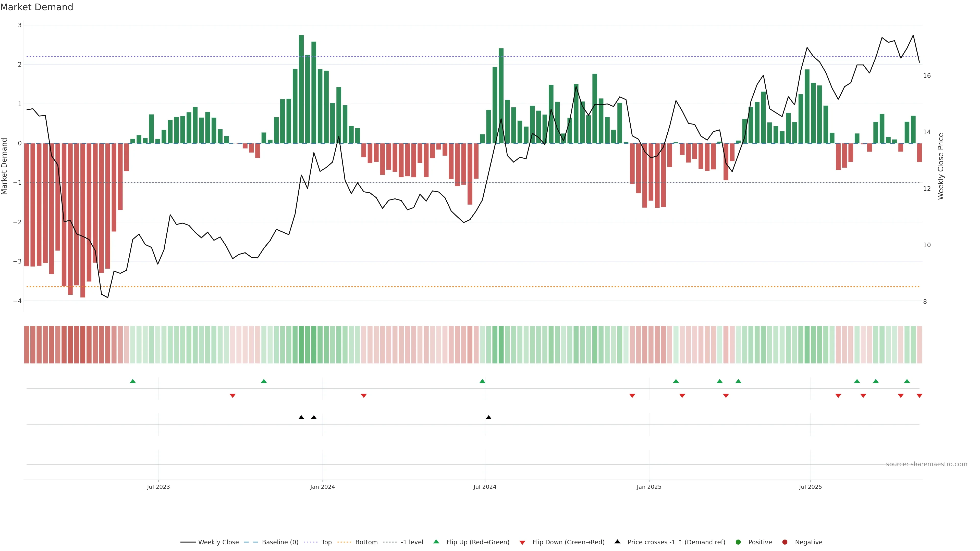Click the Jan 2024 x-axis label
The height and width of the screenshot is (551, 980).
point(322,487)
